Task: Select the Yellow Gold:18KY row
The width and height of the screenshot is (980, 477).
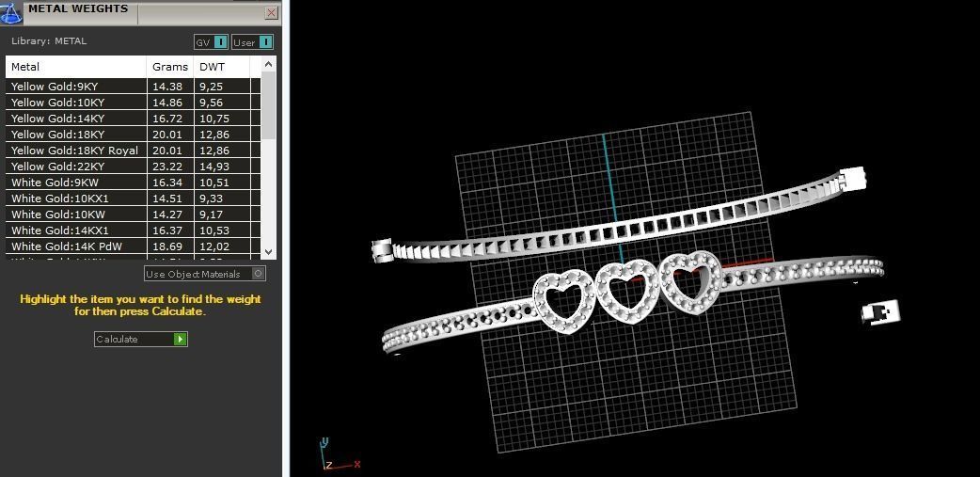Action: click(x=134, y=135)
